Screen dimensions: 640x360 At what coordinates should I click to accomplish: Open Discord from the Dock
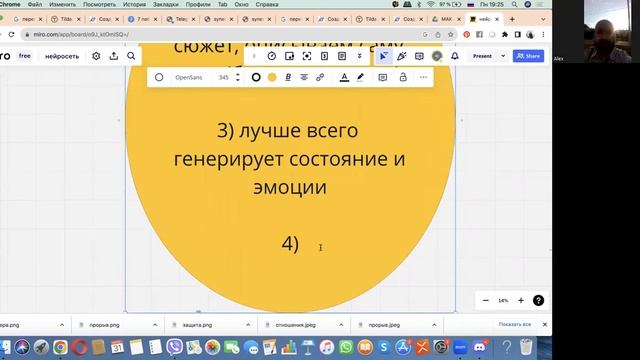480,347
